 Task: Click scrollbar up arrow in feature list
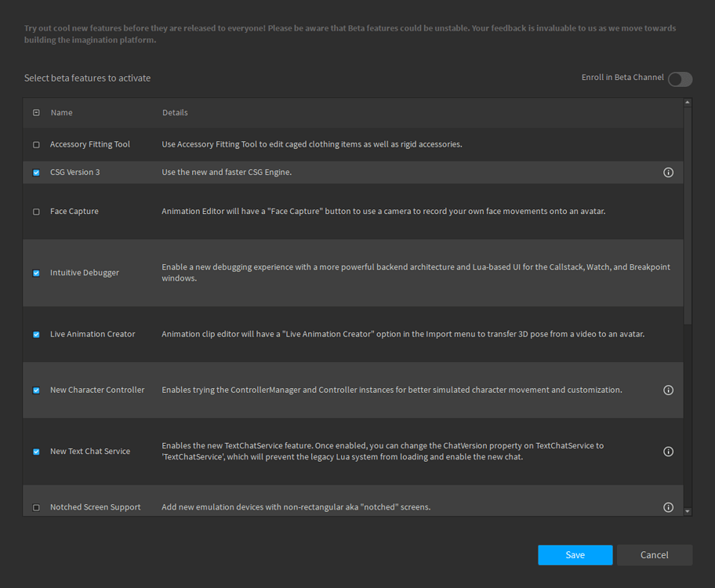tap(688, 103)
